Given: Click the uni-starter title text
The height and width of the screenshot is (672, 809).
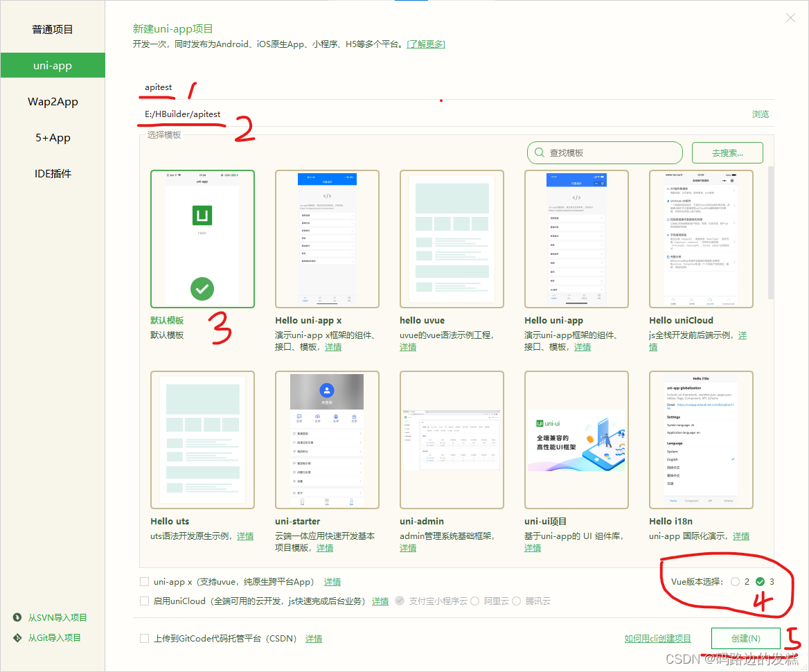Looking at the screenshot, I should (298, 521).
